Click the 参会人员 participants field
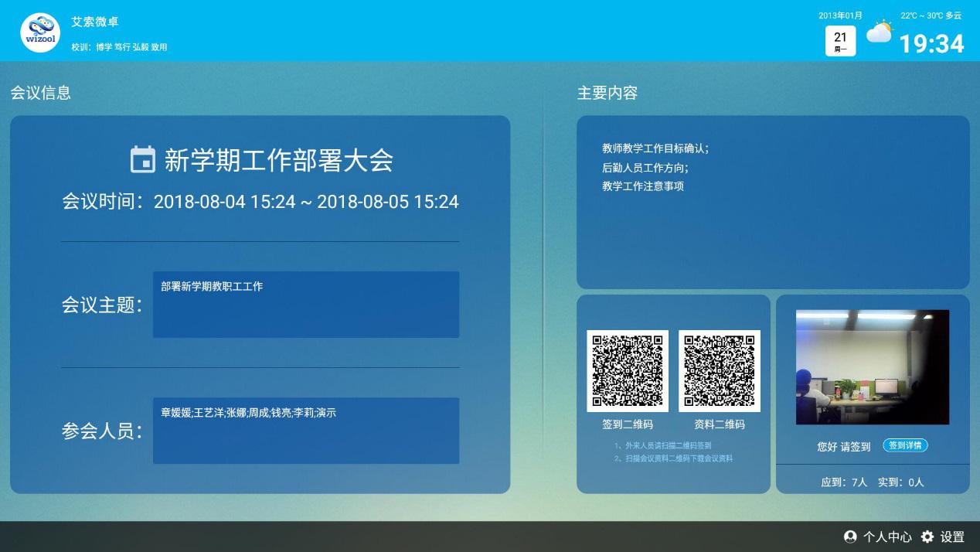The image size is (980, 552). coord(306,430)
